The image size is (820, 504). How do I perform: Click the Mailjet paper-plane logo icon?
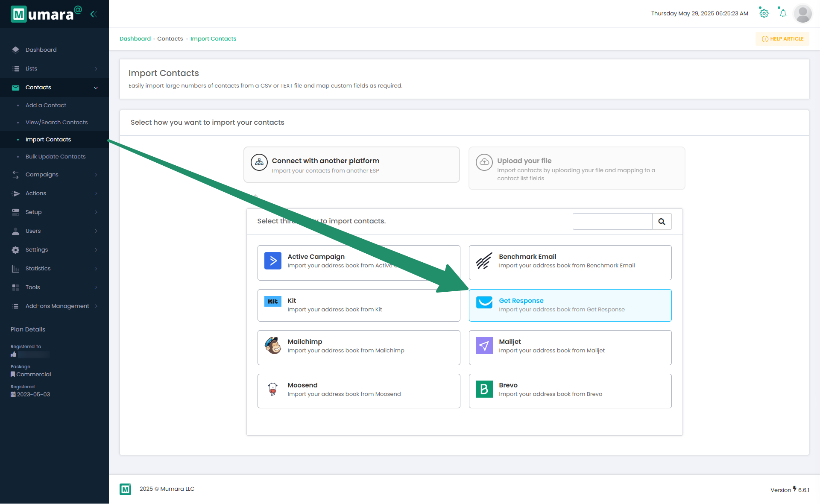pos(484,346)
